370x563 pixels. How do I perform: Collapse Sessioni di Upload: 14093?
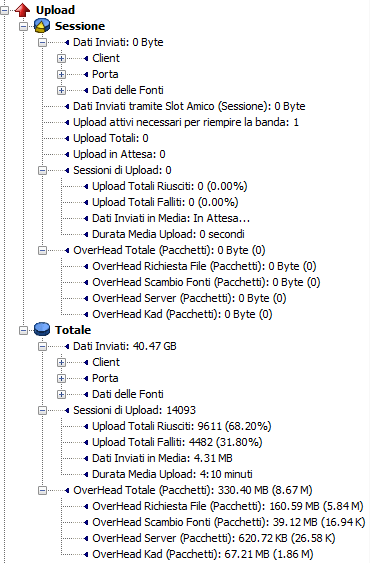(x=42, y=410)
